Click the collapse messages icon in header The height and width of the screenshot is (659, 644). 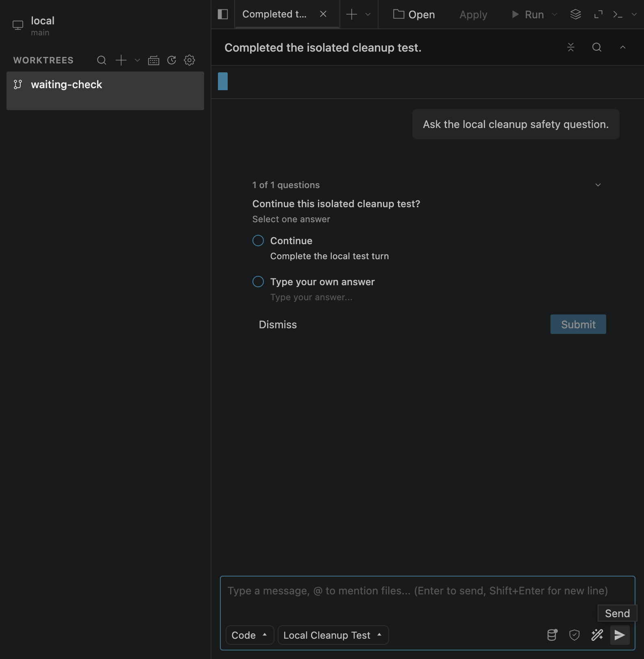571,47
